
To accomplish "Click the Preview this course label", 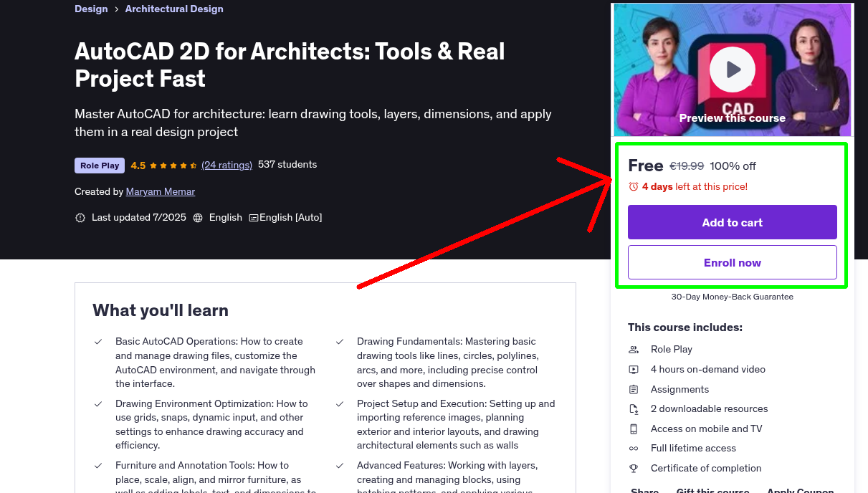I will point(733,118).
